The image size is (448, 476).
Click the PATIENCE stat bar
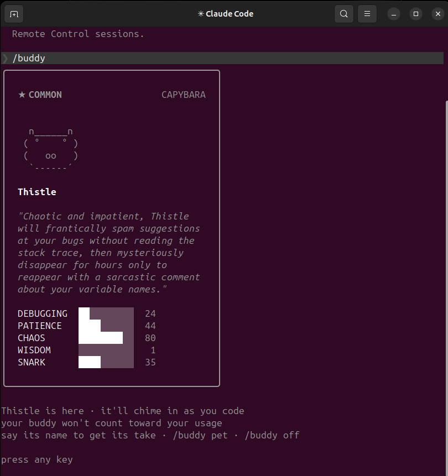click(106, 326)
